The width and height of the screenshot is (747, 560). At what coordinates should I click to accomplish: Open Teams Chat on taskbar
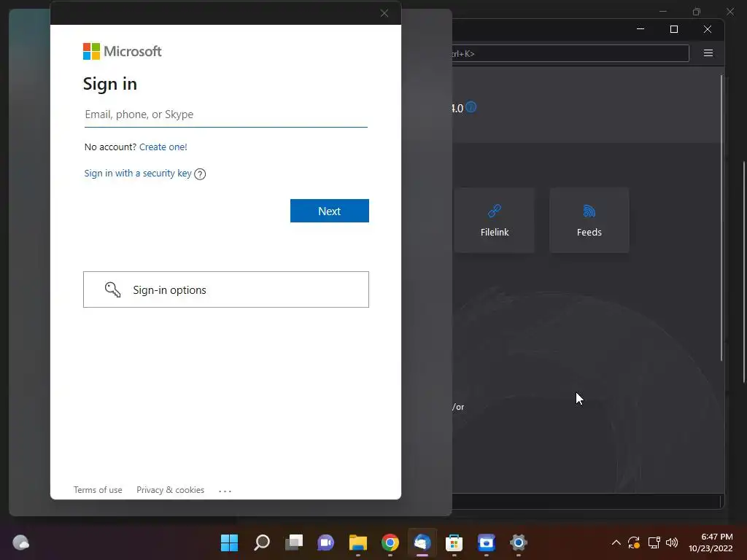326,542
